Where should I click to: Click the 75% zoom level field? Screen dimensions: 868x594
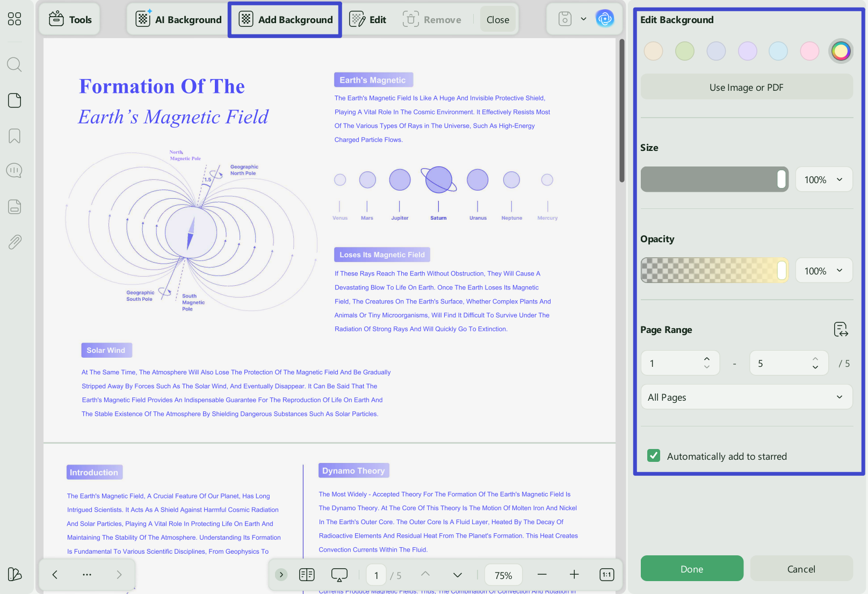[503, 575]
